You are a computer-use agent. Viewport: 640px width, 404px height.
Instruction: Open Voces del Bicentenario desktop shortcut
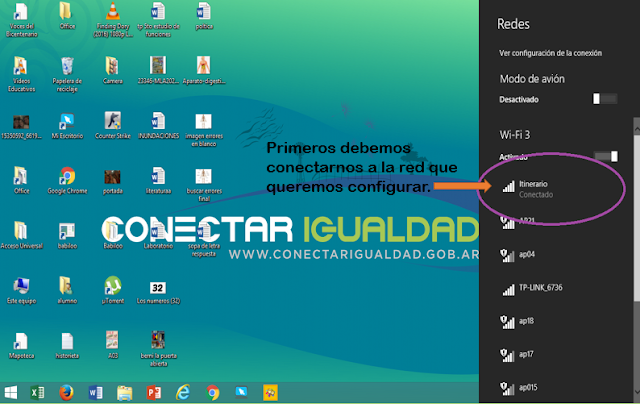click(x=21, y=20)
